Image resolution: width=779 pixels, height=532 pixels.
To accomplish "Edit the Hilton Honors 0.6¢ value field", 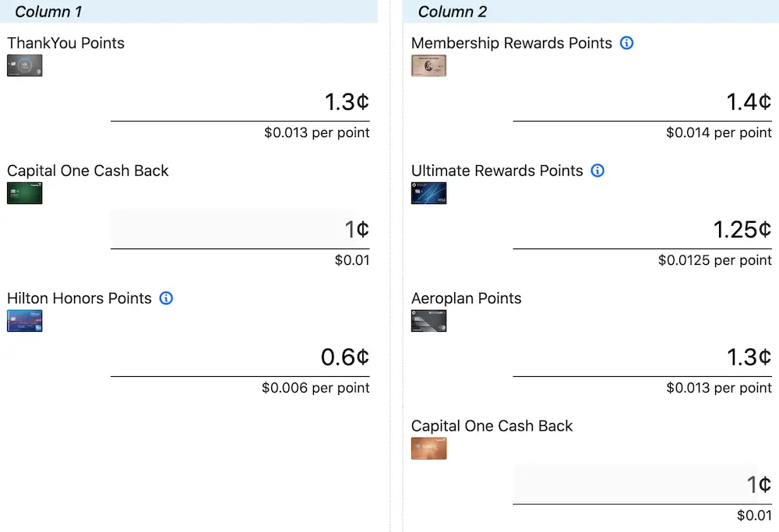I will (240, 358).
